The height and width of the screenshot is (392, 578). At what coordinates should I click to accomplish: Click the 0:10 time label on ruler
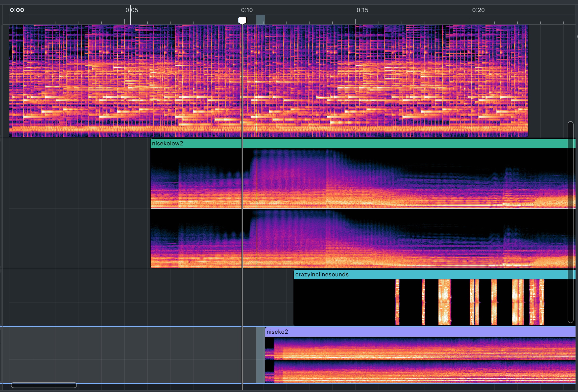point(247,10)
